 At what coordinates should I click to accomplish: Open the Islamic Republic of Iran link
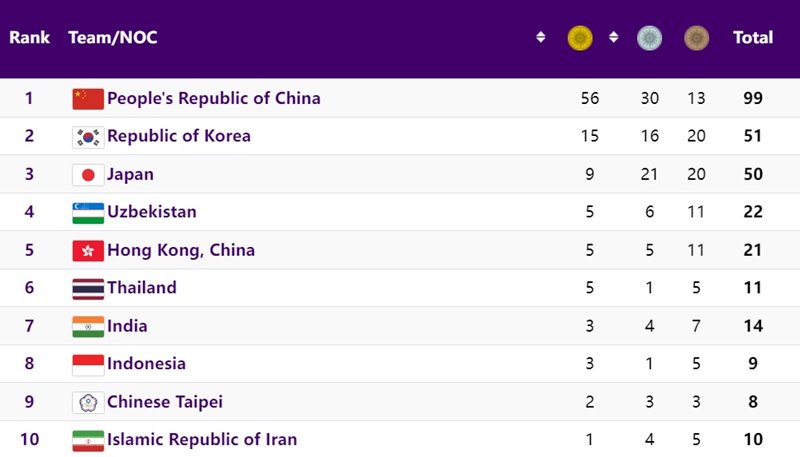(202, 439)
